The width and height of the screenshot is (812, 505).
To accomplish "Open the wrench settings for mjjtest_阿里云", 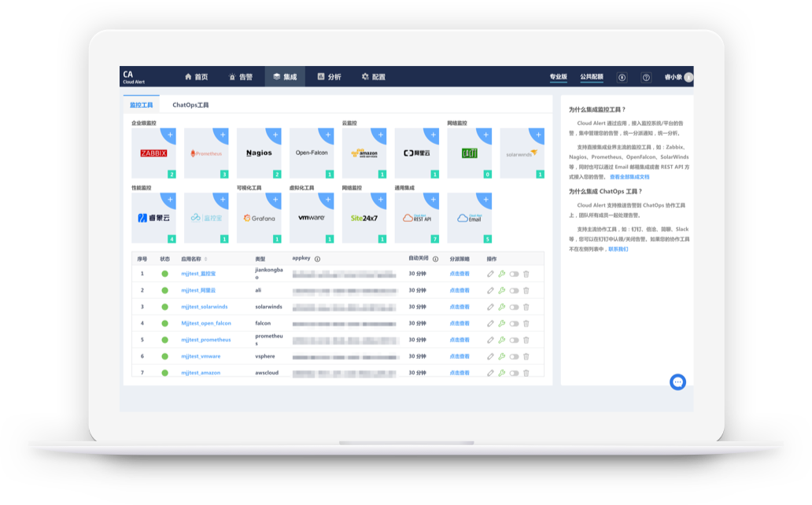I will click(502, 290).
